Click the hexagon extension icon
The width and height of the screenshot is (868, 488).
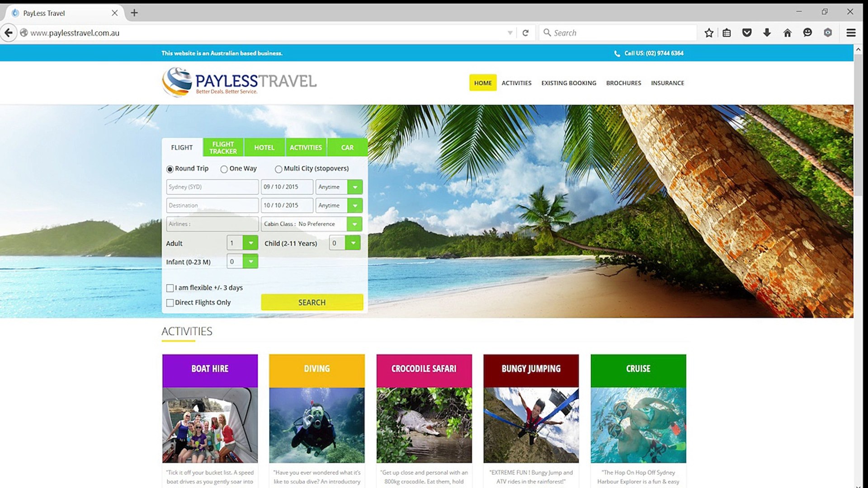click(828, 33)
